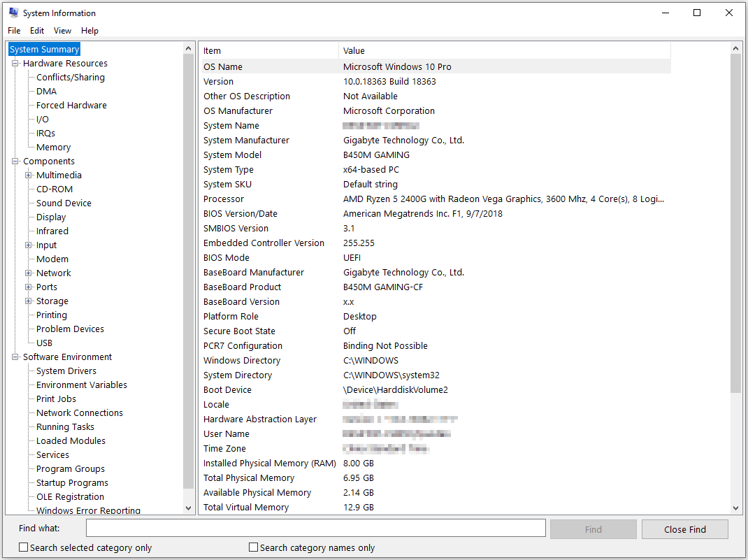Maximize the System Information window
This screenshot has width=748, height=560.
click(x=697, y=13)
